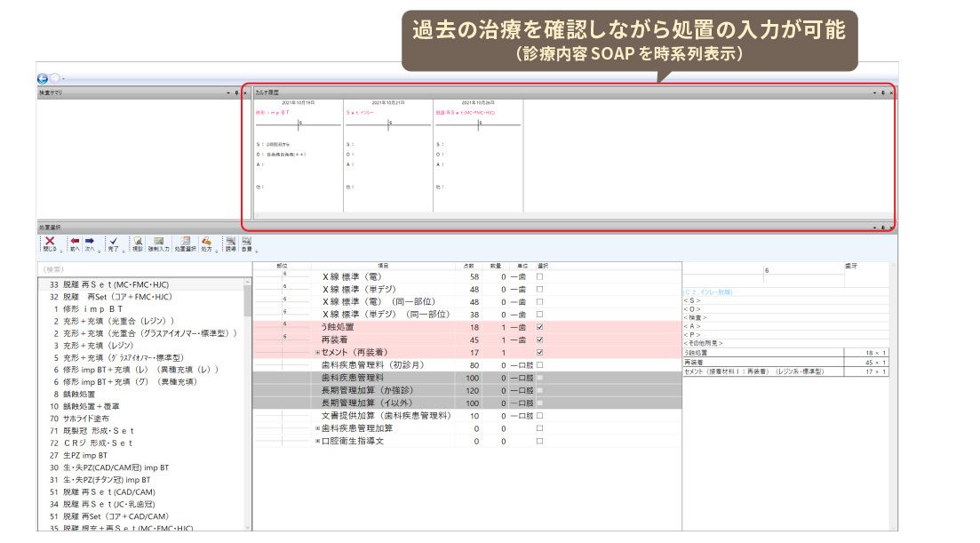Open the 強制入力 toolbar icon
980x543 pixels.
point(159,241)
